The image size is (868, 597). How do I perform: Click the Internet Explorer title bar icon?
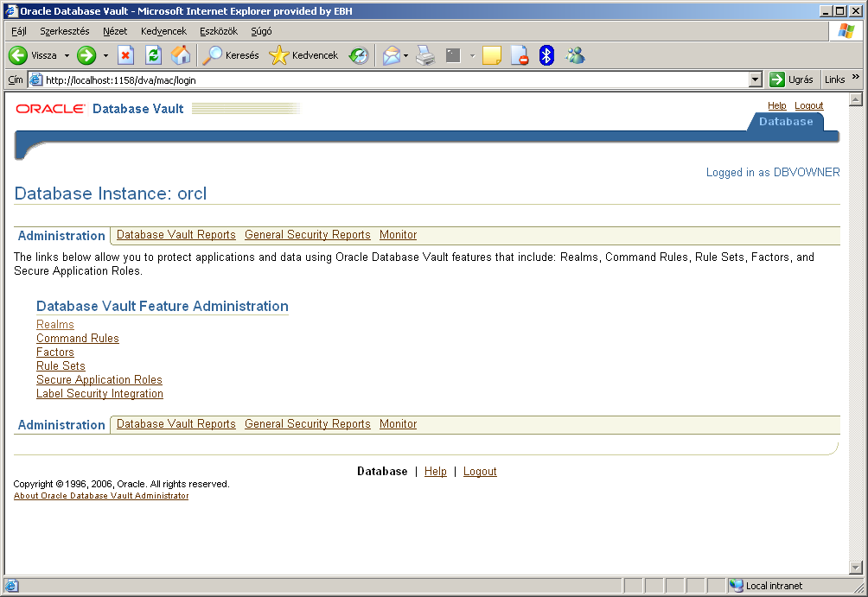11,10
